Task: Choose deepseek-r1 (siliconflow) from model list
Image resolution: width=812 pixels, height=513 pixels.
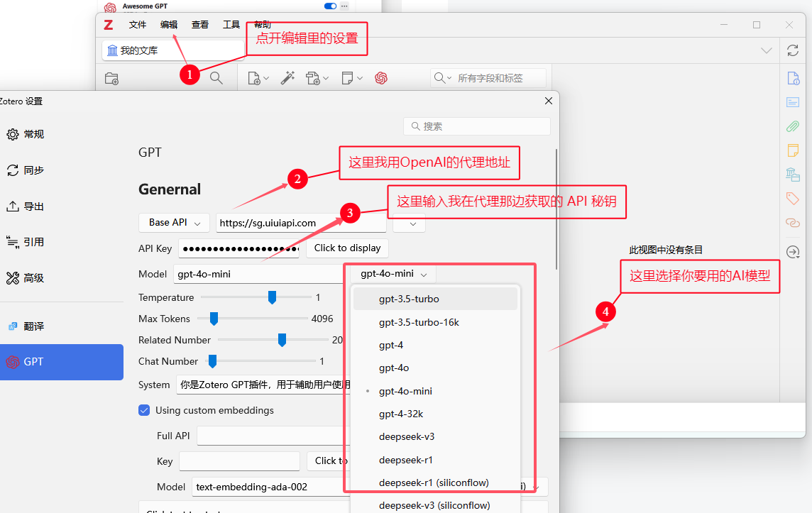Action: tap(435, 483)
